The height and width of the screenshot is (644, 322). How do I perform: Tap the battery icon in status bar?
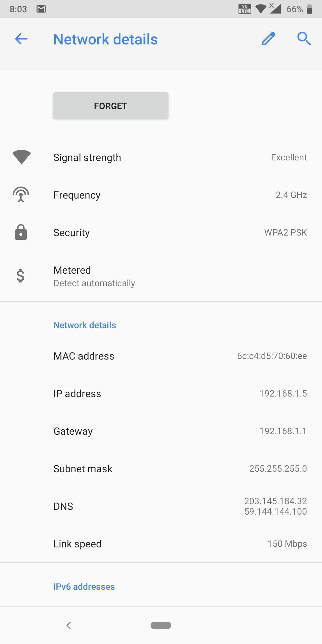309,9
